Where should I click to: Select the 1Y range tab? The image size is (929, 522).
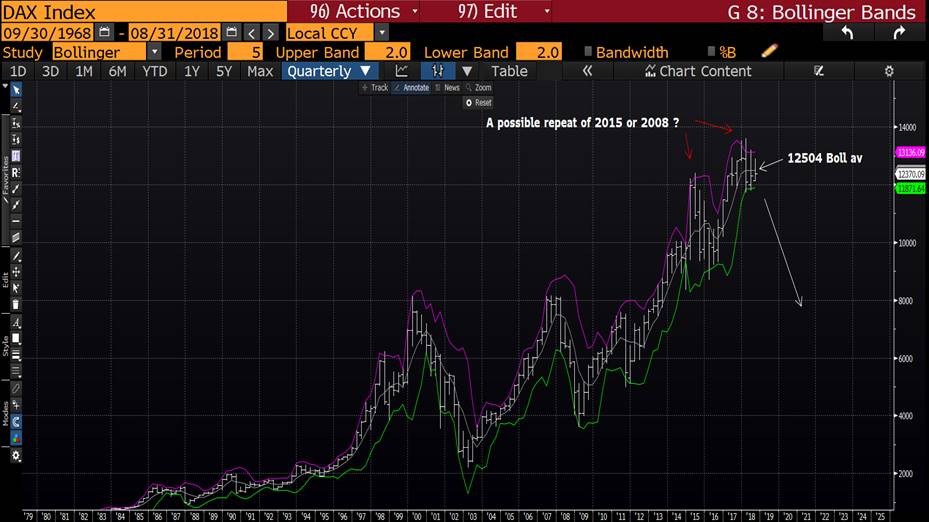[x=191, y=71]
